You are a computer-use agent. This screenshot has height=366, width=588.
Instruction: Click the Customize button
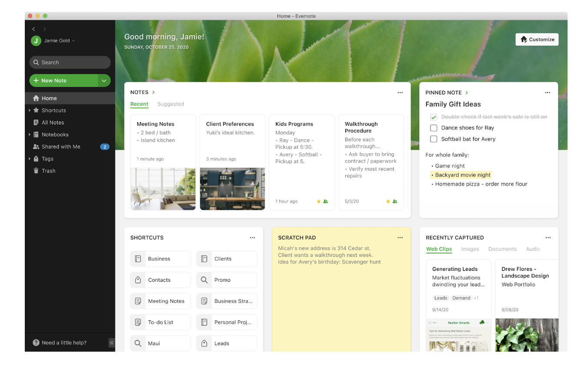click(537, 40)
